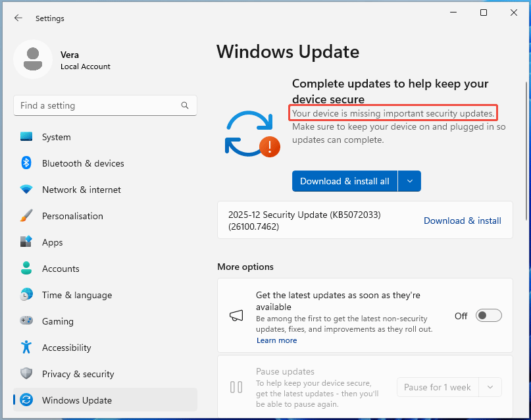Click Download & install all button
Screen dimensions: 531x420
(344, 181)
